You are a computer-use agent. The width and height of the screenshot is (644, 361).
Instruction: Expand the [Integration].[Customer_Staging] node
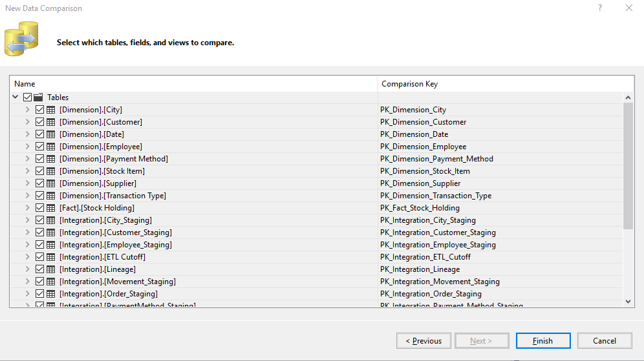click(27, 232)
